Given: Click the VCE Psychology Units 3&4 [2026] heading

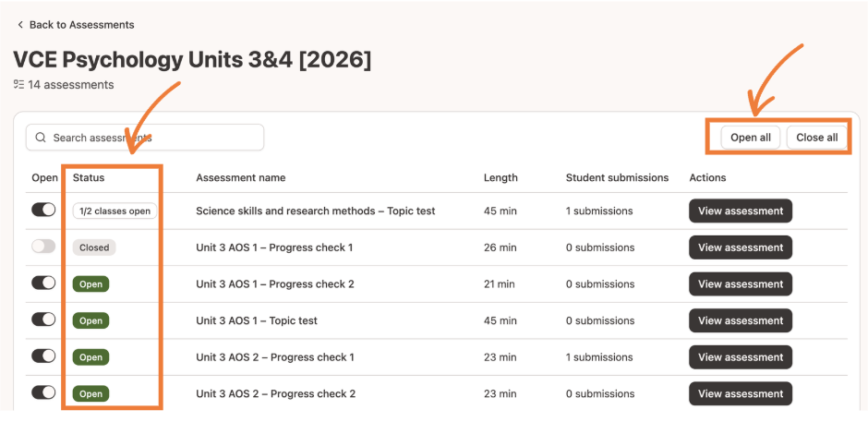Looking at the screenshot, I should pos(192,60).
